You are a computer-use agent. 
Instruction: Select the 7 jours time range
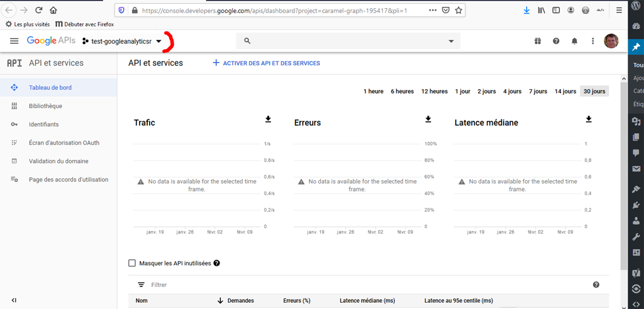coord(538,92)
